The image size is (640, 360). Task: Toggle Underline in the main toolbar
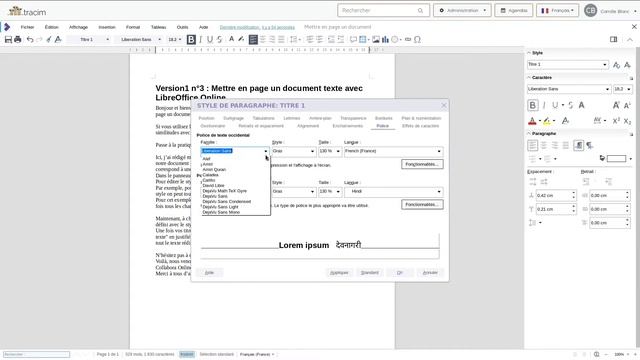point(210,40)
